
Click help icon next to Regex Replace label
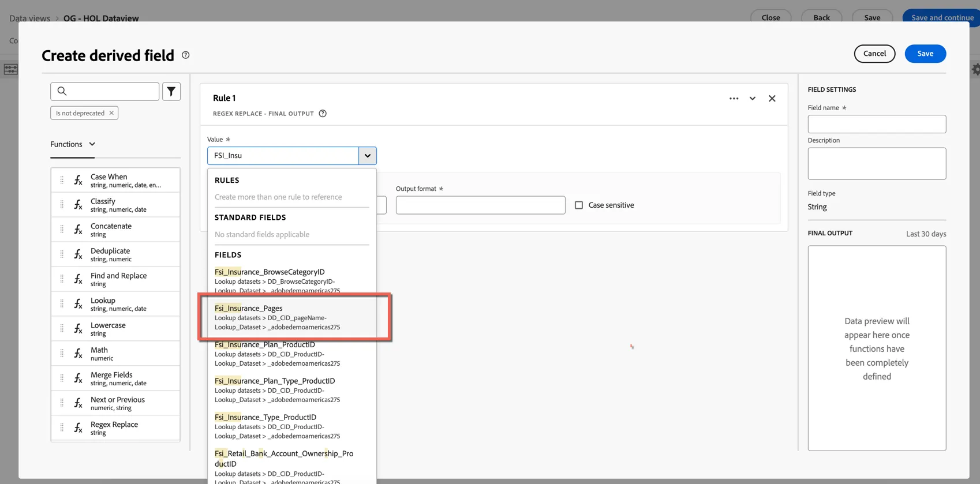pos(323,114)
